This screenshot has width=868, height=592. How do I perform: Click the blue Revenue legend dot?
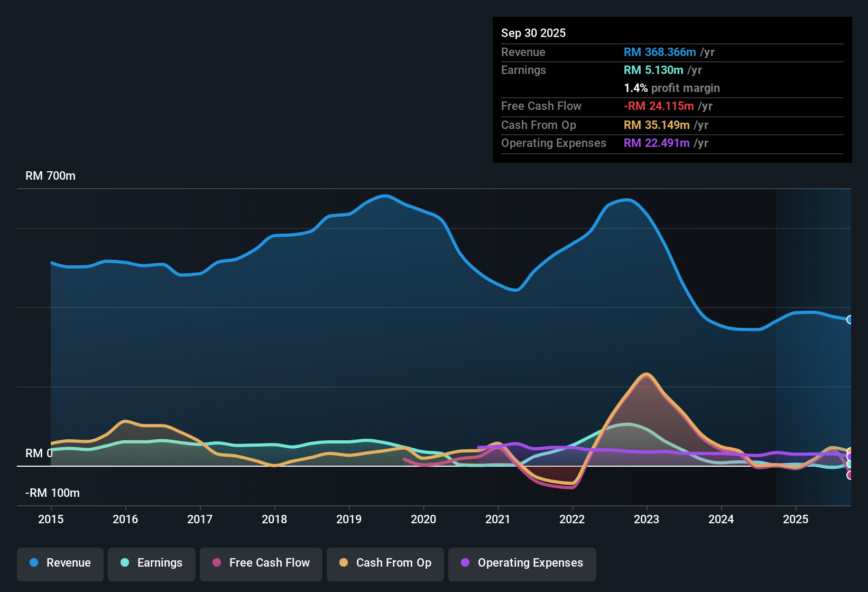point(34,563)
